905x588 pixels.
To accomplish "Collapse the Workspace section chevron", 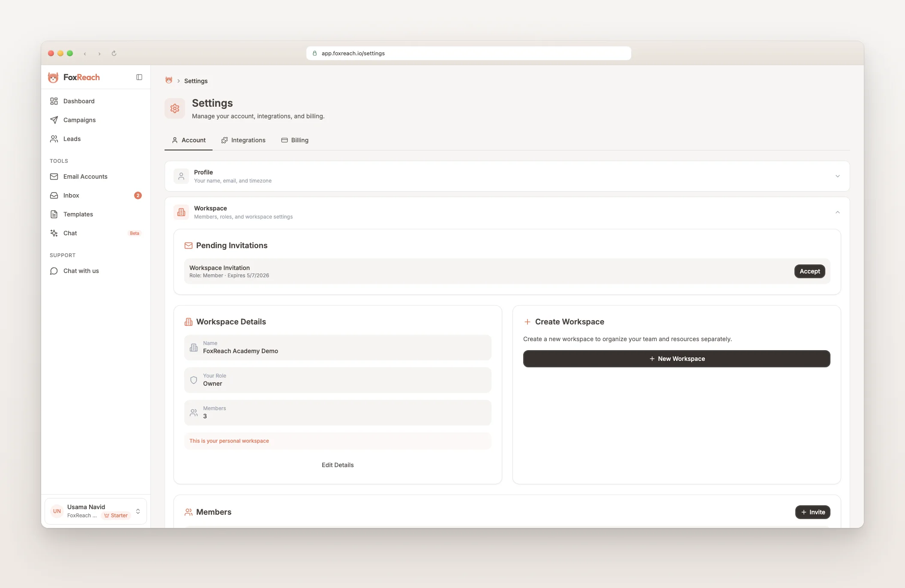I will [x=837, y=212].
